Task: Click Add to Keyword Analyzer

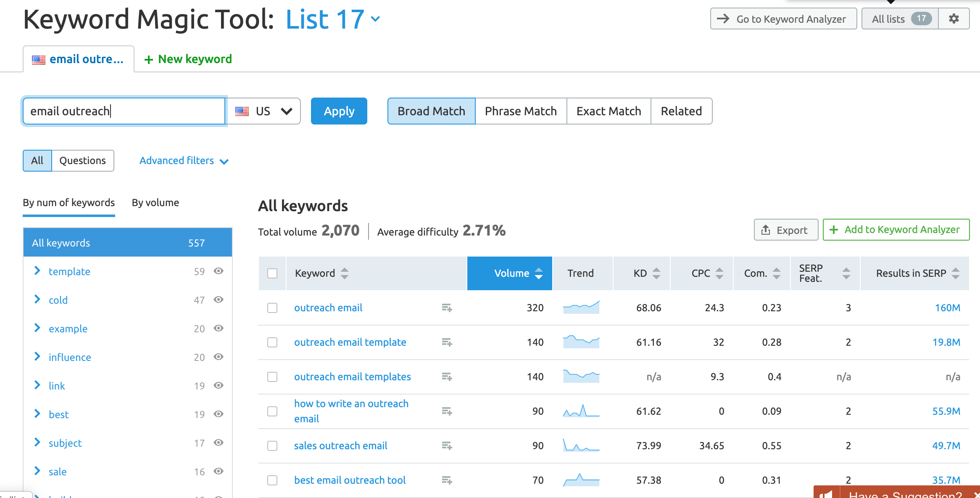Action: tap(896, 230)
